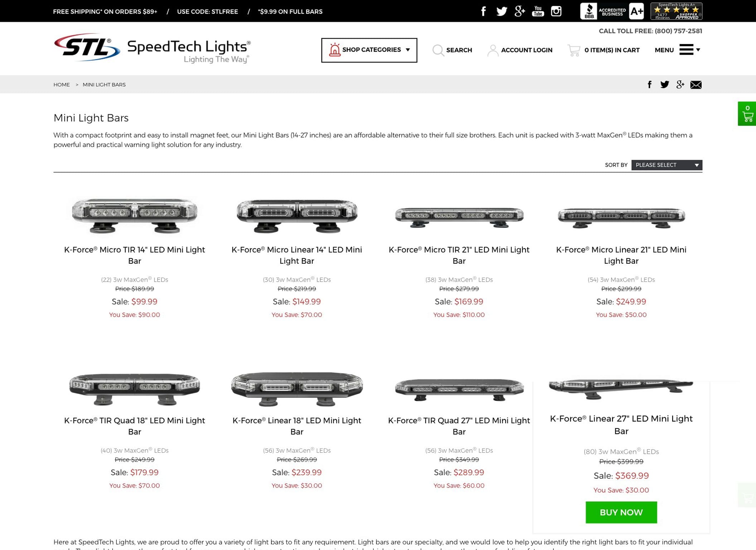Click the shopping cart icon in header
Image resolution: width=756 pixels, height=550 pixels.
click(x=574, y=50)
